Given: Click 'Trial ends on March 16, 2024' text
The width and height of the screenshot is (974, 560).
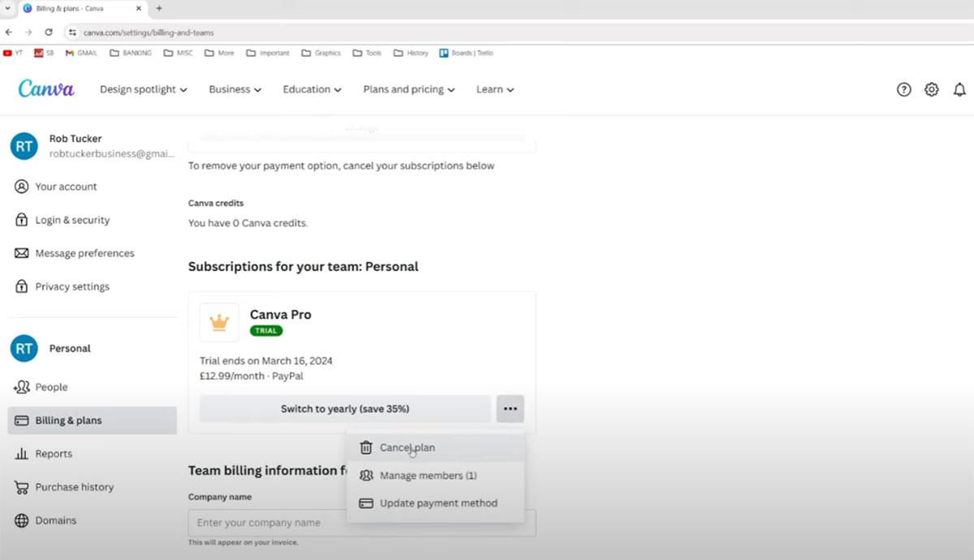Looking at the screenshot, I should coord(266,361).
